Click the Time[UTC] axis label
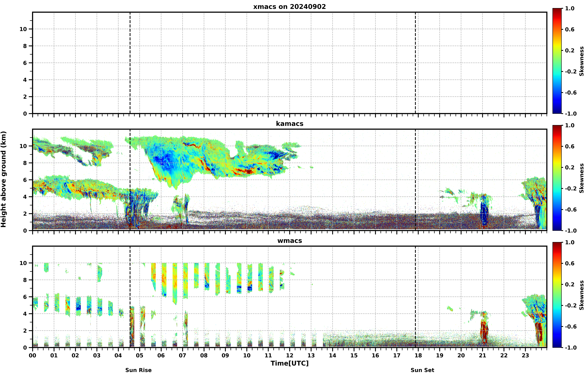The width and height of the screenshot is (588, 377). [x=290, y=363]
